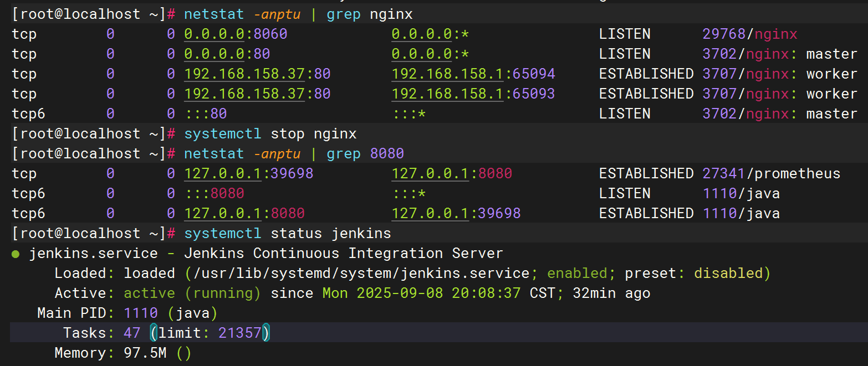The width and height of the screenshot is (868, 366).
Task: Click the word enabled in Loaded line
Action: [x=577, y=274]
